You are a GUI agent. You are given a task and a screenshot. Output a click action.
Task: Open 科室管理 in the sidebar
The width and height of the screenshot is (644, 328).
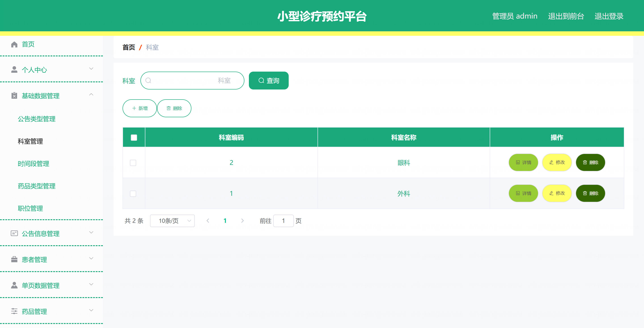tap(30, 141)
